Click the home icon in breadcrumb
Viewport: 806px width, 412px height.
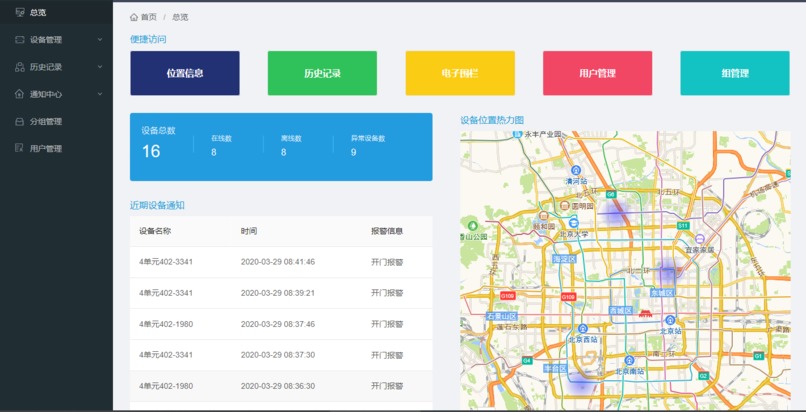coord(134,17)
